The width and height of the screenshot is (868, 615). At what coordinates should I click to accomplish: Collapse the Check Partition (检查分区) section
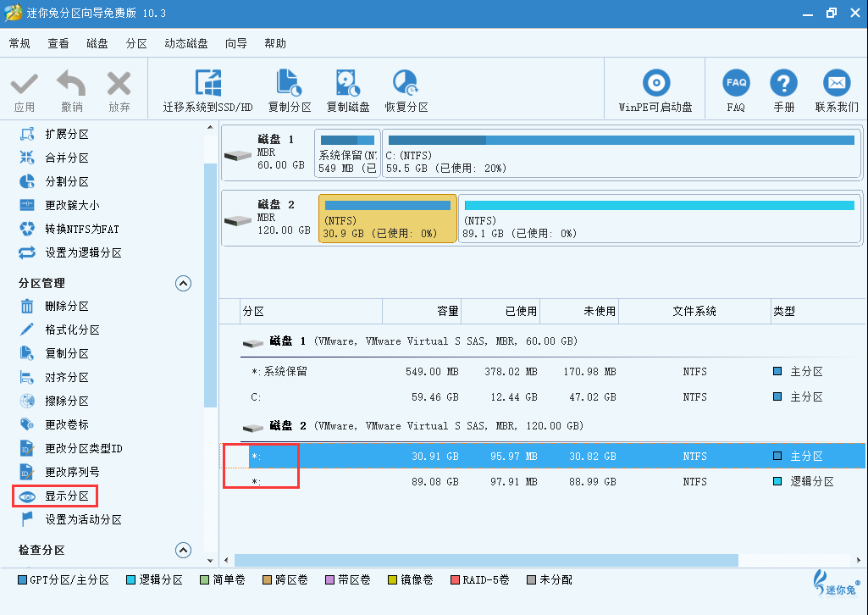click(183, 551)
